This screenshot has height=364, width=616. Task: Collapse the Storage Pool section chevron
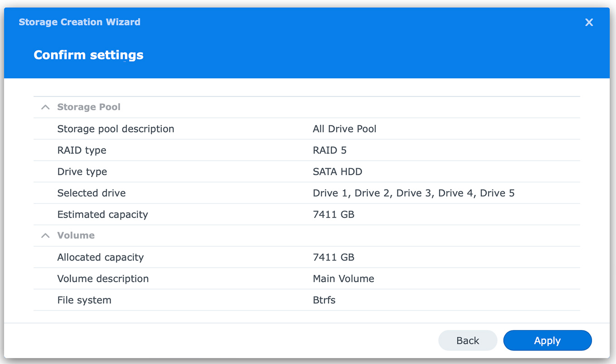[x=45, y=107]
